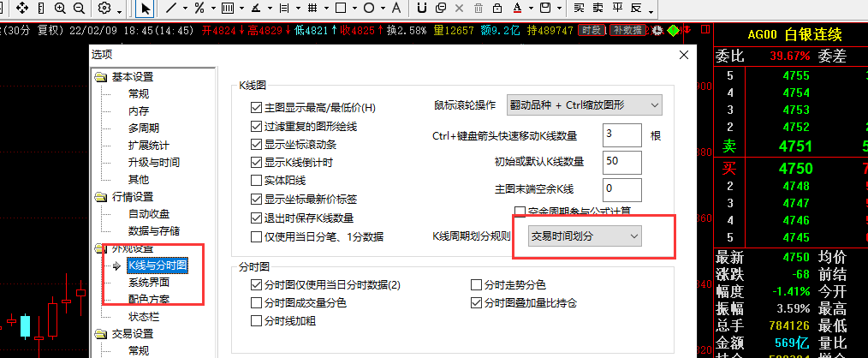
Task: Click the 卖 toolbar button
Action: 597,8
